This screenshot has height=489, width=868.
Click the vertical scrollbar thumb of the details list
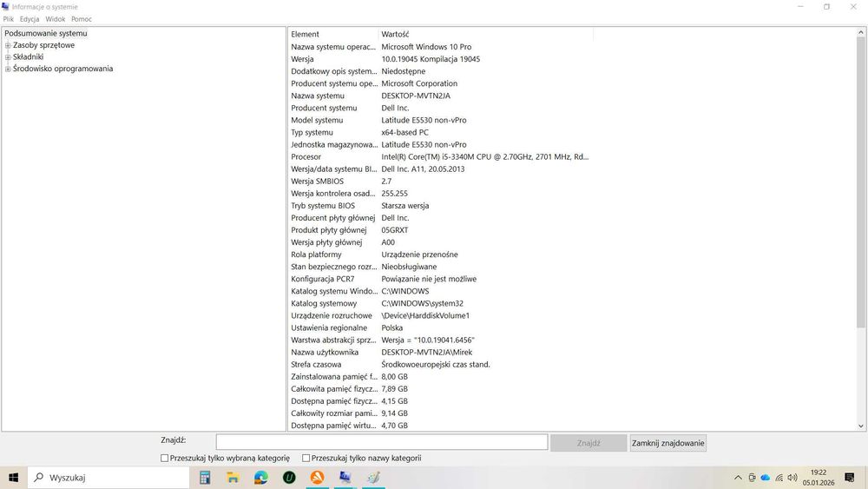(x=861, y=182)
